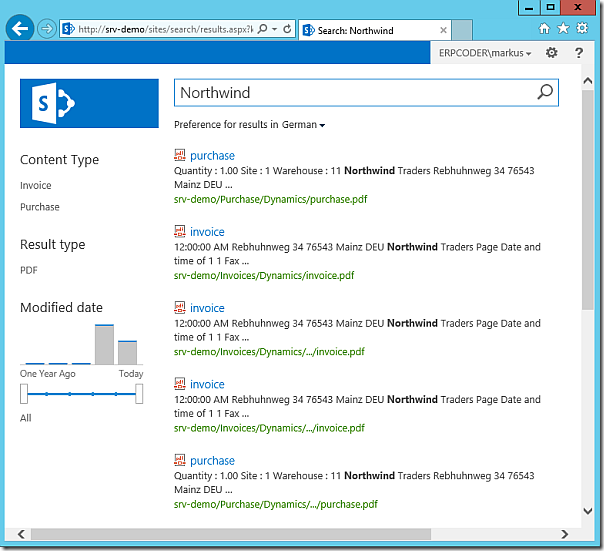Open the address bar dropdown arrow

pyautogui.click(x=274, y=29)
